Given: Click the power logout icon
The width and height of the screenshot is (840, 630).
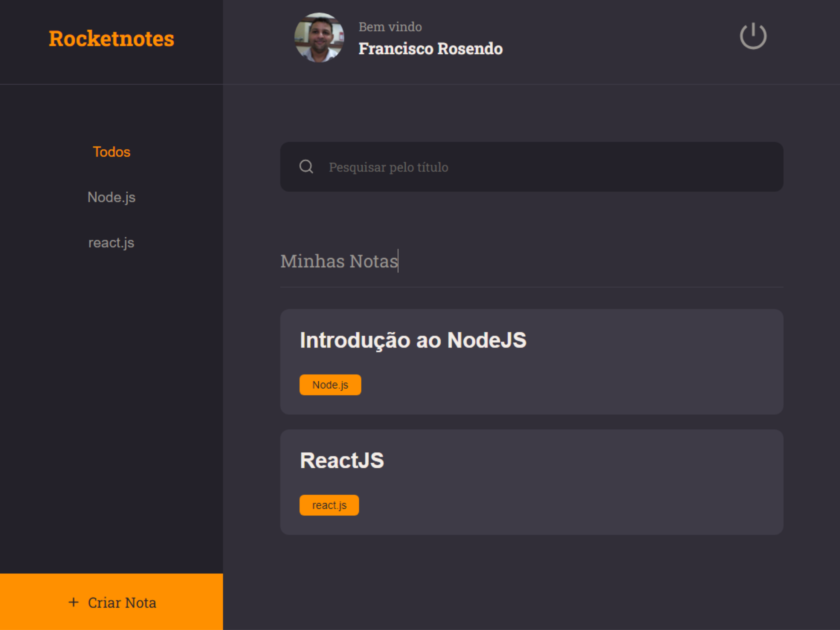Looking at the screenshot, I should click(x=753, y=36).
